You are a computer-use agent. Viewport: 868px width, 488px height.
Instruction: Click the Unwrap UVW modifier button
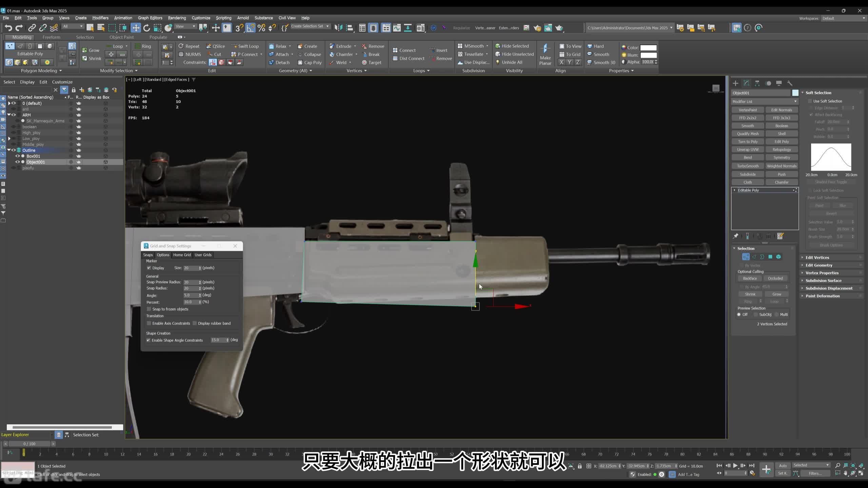click(x=748, y=149)
